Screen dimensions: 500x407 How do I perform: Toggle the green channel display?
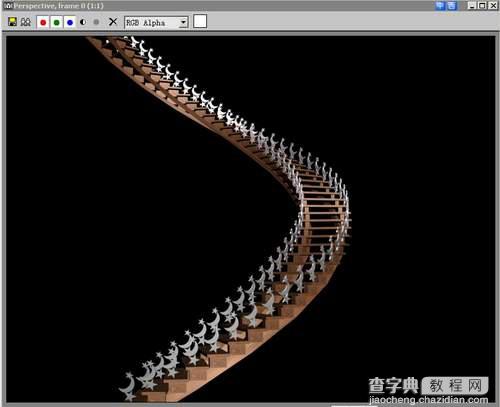click(57, 22)
